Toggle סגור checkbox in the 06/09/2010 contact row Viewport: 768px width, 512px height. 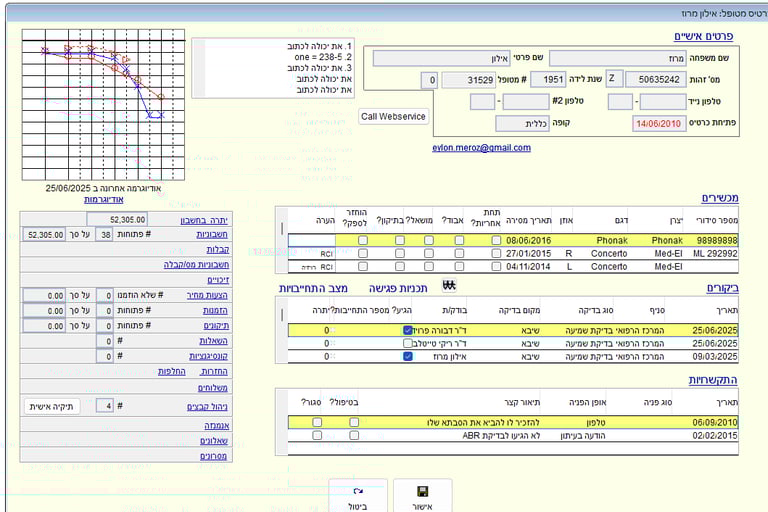tap(317, 422)
